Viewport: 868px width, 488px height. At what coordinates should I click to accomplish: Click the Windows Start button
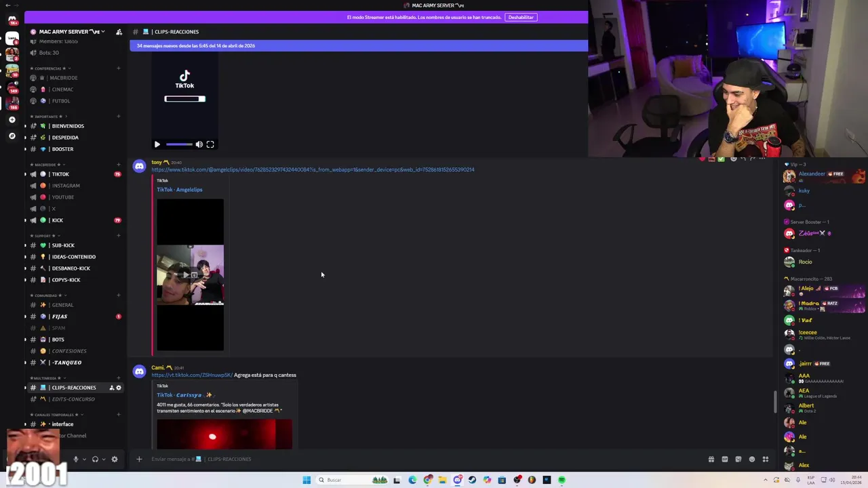(x=307, y=480)
